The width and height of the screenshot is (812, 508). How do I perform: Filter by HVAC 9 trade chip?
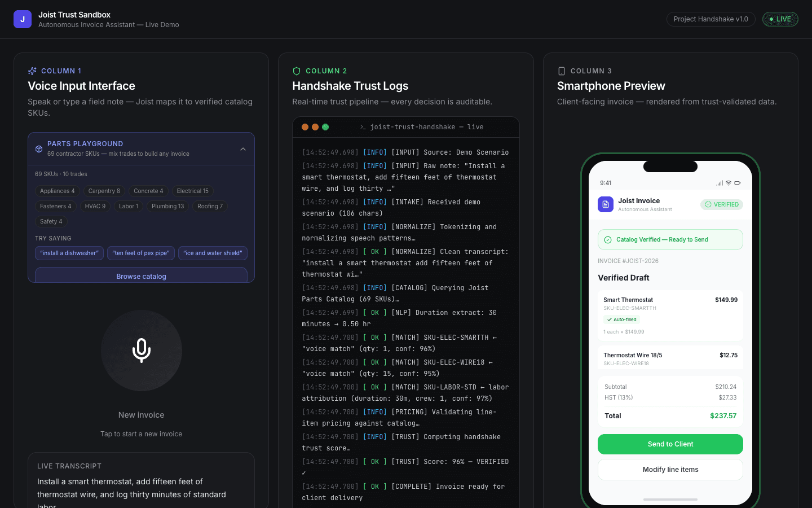pyautogui.click(x=95, y=206)
